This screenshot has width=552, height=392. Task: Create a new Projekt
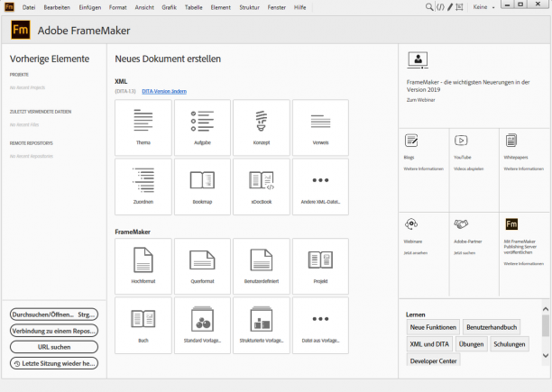point(320,266)
